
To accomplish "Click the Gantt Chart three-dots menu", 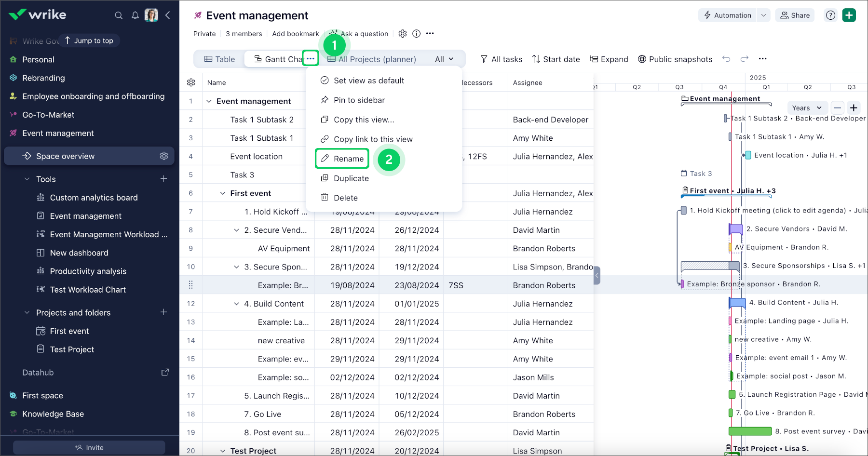I will pos(311,59).
